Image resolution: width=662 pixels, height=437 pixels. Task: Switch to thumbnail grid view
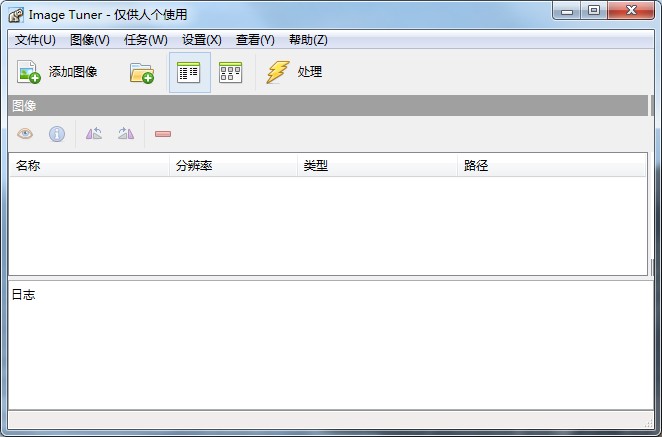point(231,73)
